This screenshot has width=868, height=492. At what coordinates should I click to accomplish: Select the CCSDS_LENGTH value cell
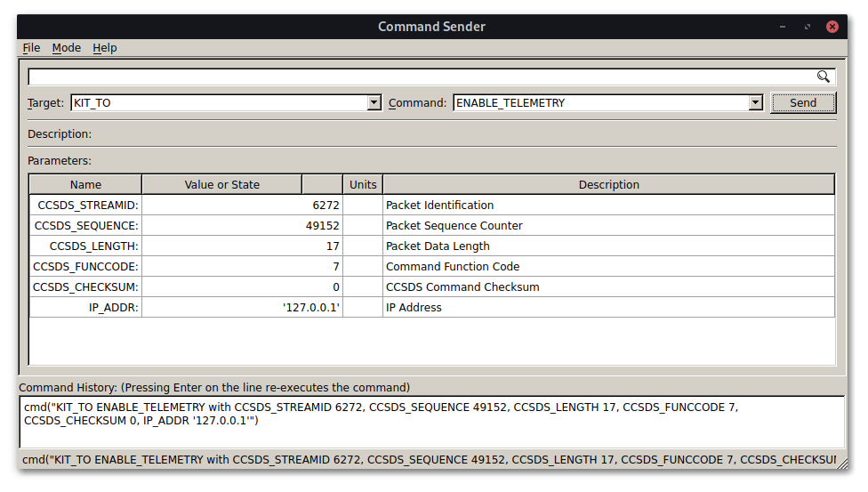242,246
